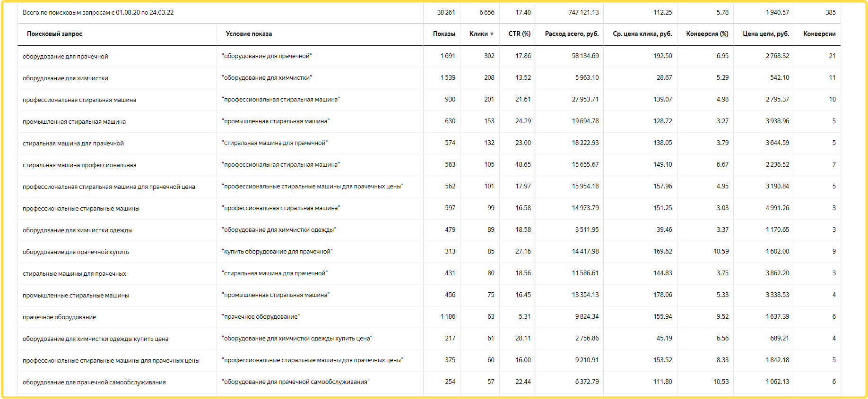Click the clicks value 302 in the first row

[x=489, y=56]
